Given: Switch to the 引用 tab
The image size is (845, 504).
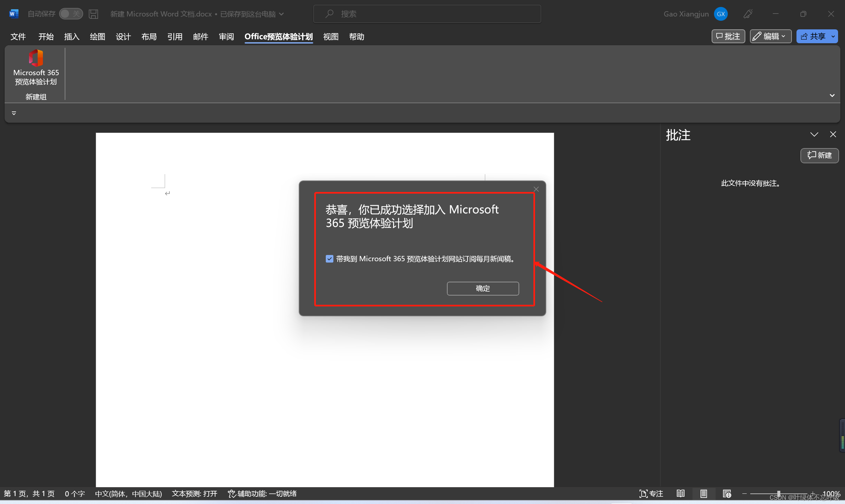Looking at the screenshot, I should (175, 37).
